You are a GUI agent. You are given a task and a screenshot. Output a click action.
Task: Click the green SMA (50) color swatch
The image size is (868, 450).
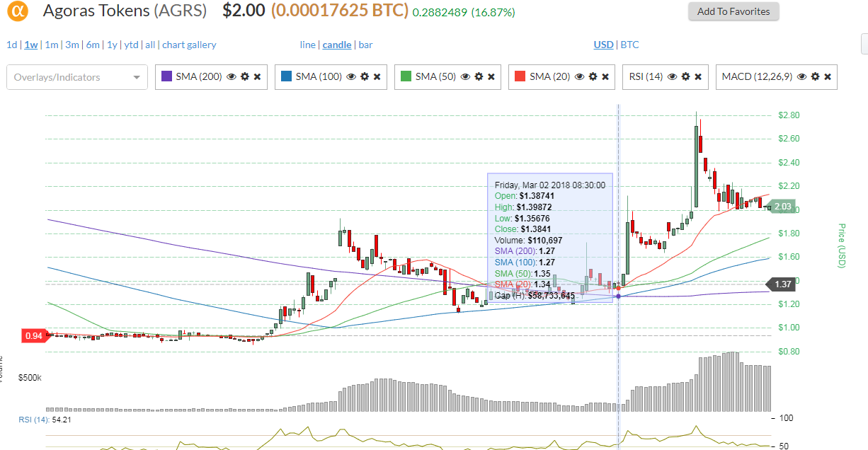click(406, 76)
